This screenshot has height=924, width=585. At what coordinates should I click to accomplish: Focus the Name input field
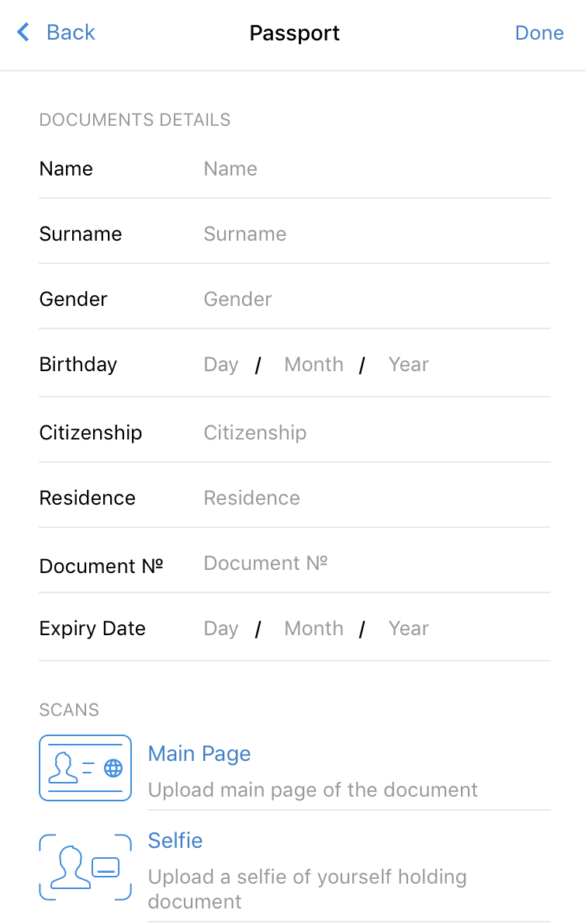click(x=376, y=169)
